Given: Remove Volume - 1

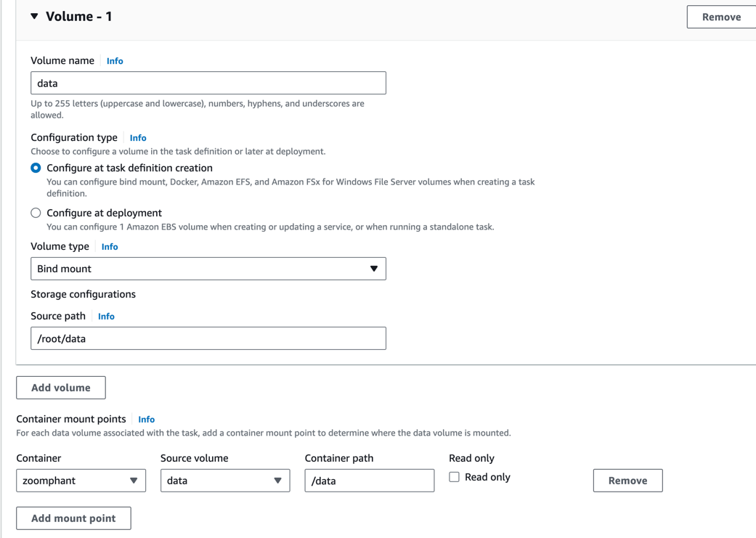Looking at the screenshot, I should point(720,17).
